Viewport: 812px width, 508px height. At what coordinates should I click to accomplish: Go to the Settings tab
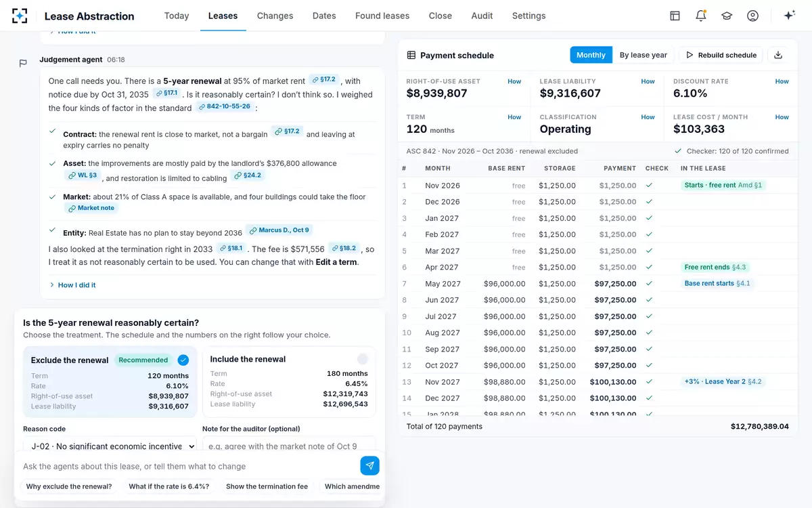point(529,16)
